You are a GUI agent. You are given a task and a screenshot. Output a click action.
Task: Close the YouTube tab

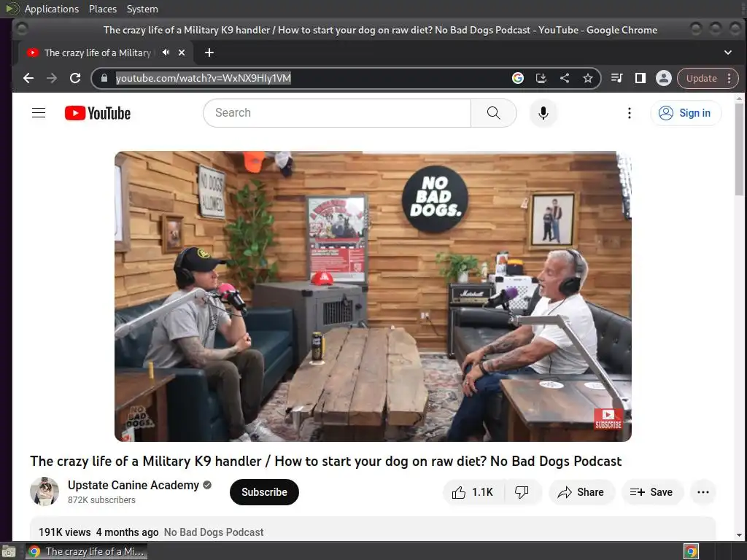click(182, 52)
